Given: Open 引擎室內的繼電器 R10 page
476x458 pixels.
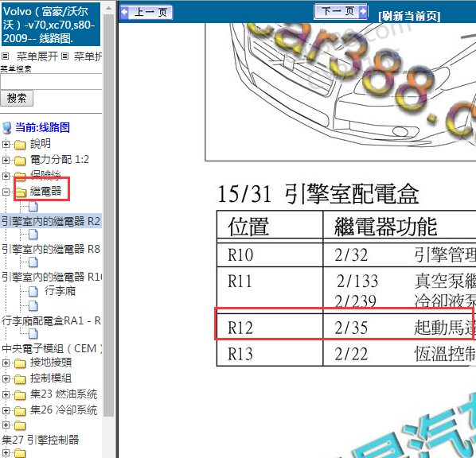Looking at the screenshot, I should click(x=52, y=277).
